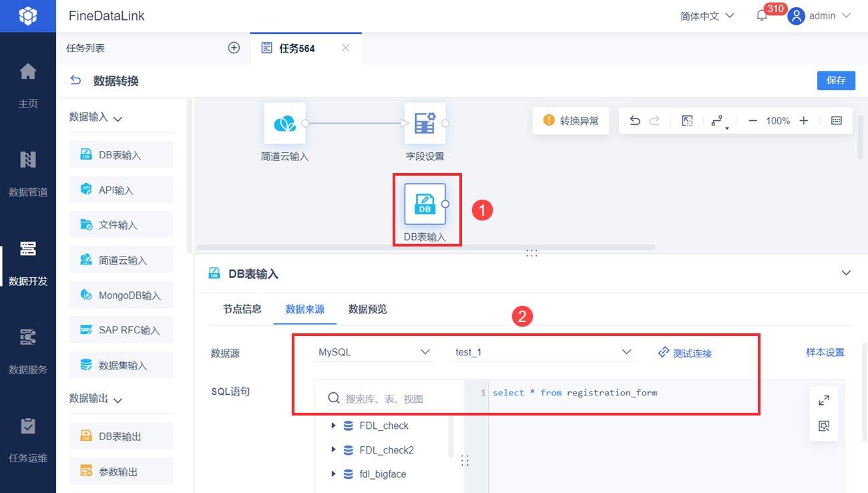Select the 简道云输入 node on canvas
This screenshot has width=868, height=493.
[x=285, y=124]
